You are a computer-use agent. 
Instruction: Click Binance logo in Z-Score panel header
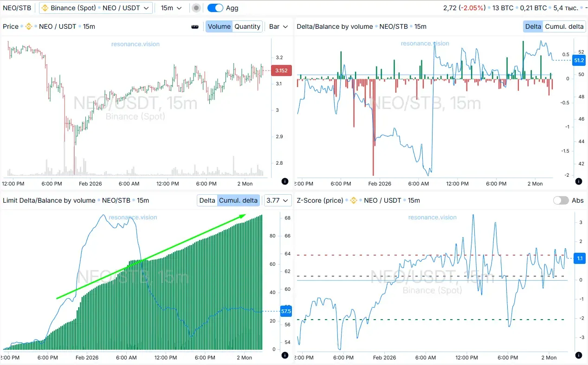click(x=354, y=200)
